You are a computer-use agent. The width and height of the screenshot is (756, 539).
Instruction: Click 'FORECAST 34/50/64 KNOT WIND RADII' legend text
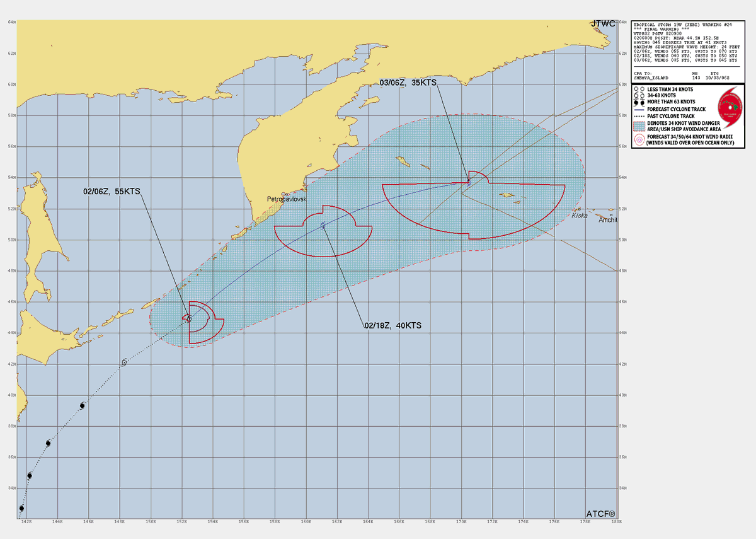coord(690,137)
